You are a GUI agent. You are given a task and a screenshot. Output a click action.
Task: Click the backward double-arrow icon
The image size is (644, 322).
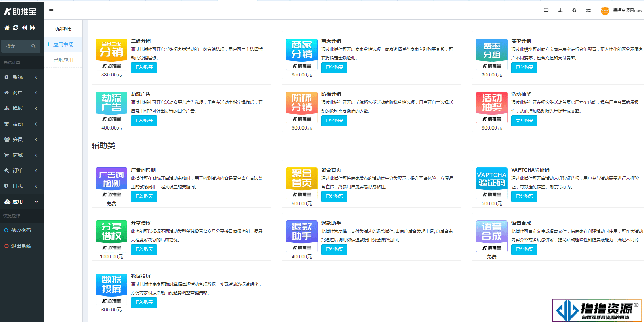coord(24,28)
